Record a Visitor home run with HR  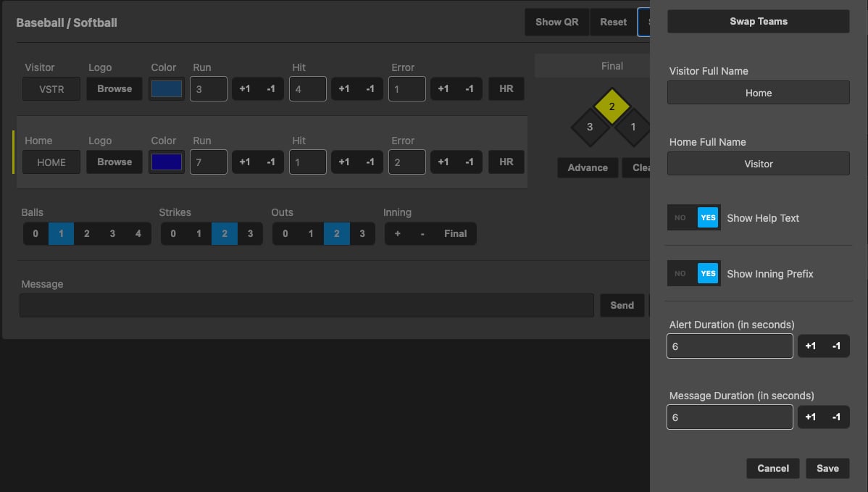click(x=506, y=88)
